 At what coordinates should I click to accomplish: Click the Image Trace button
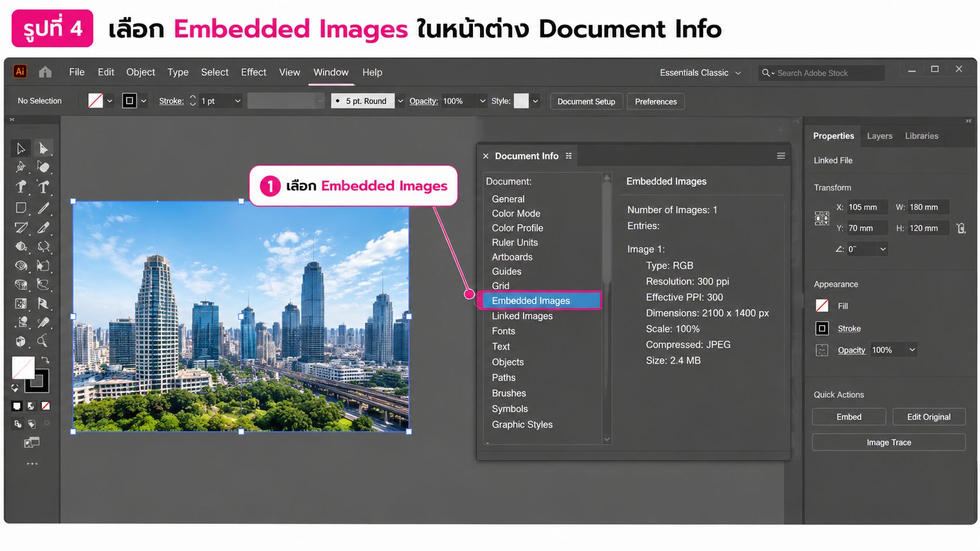(889, 443)
